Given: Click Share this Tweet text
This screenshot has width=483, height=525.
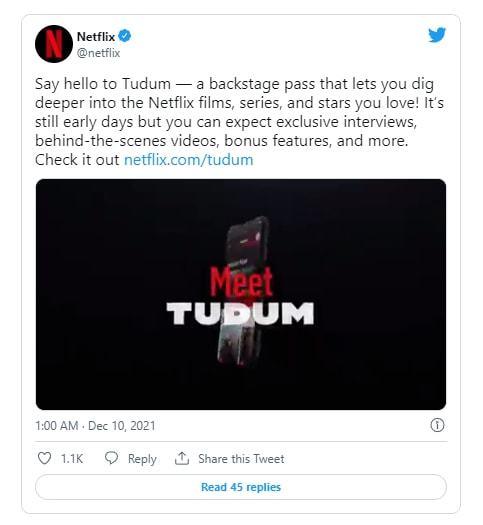Looking at the screenshot, I should [x=241, y=458].
